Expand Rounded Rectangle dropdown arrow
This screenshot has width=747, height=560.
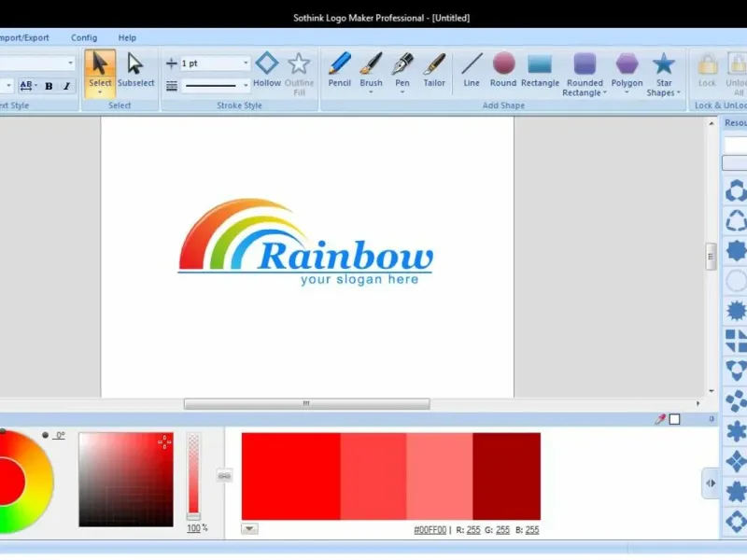(605, 92)
